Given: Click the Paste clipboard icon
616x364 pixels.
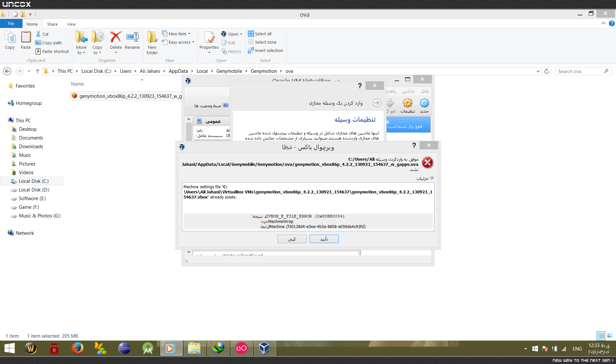Looking at the screenshot, I should (x=26, y=40).
